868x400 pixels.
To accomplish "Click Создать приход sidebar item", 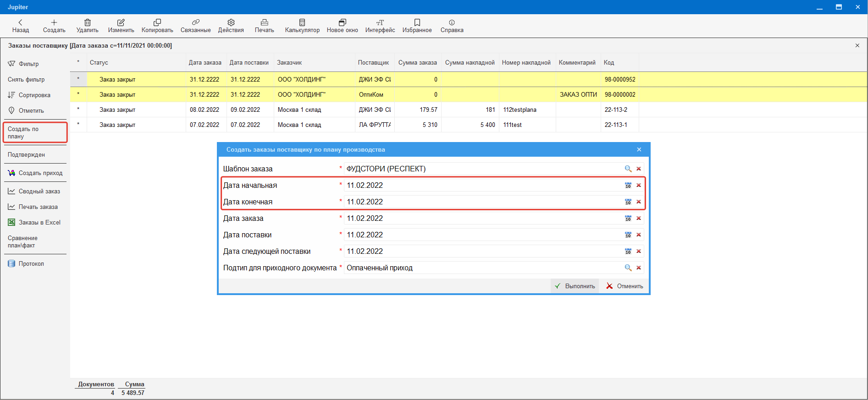I will click(35, 173).
